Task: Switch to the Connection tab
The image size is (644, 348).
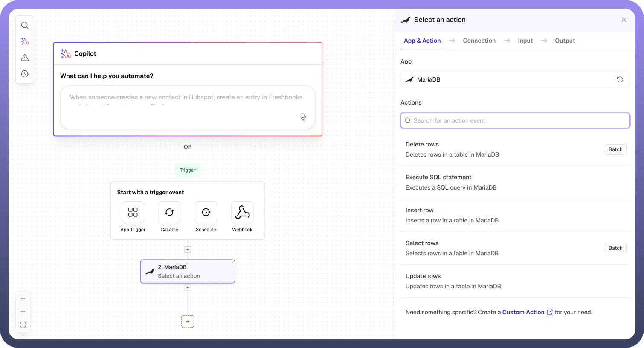Action: [479, 41]
